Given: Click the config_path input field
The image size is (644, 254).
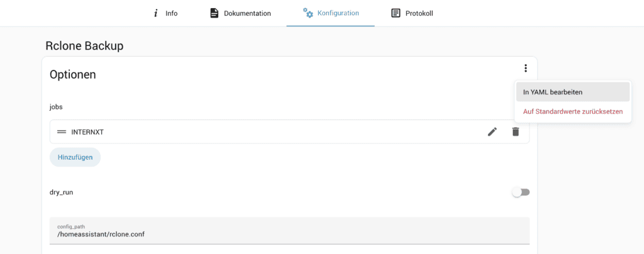Looking at the screenshot, I should coord(289,234).
